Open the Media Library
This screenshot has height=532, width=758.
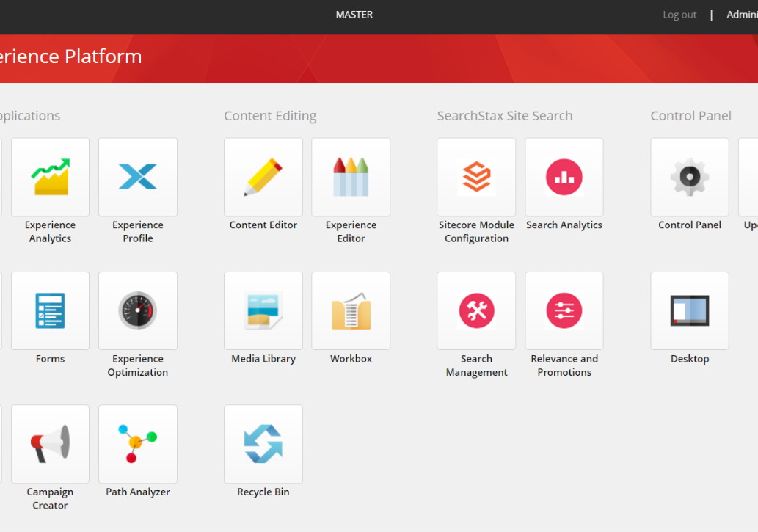[x=263, y=310]
